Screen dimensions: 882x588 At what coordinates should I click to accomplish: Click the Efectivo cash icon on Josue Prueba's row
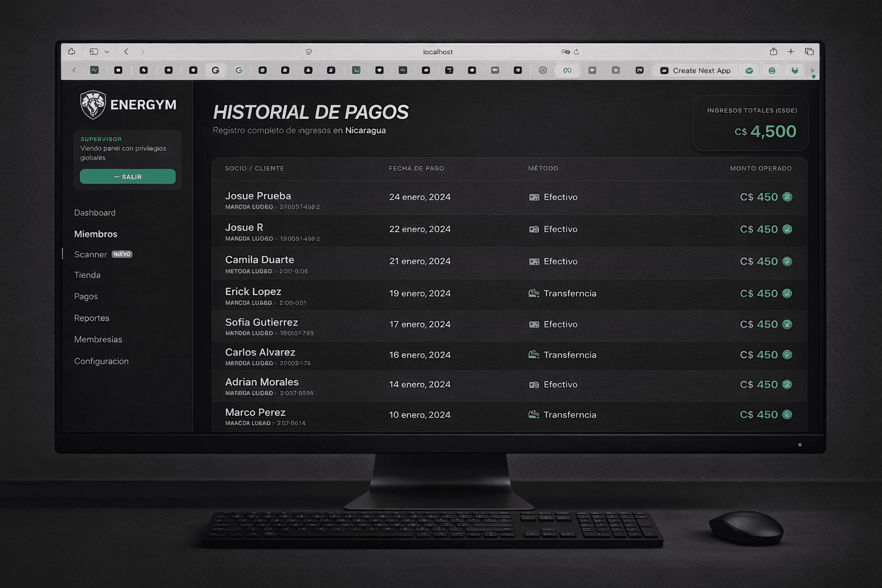coord(534,197)
